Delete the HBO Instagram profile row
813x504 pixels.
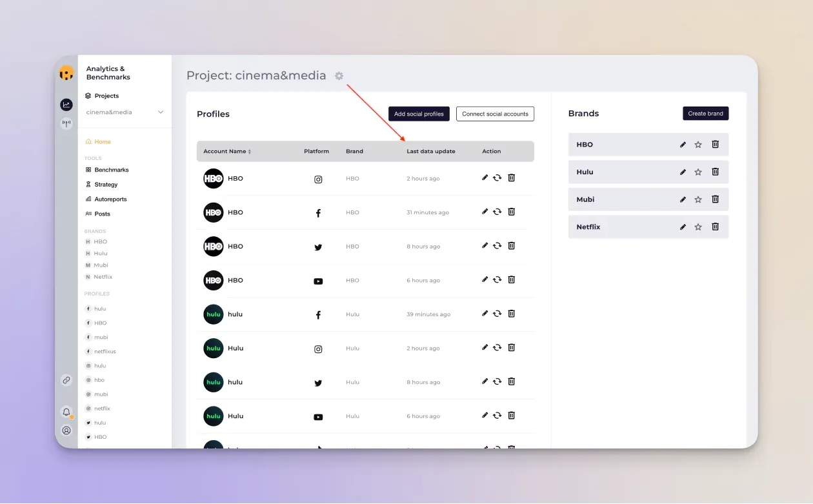[512, 177]
